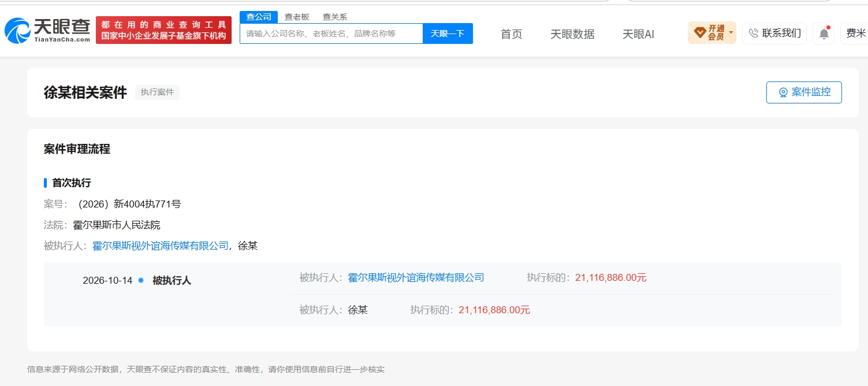Image resolution: width=868 pixels, height=386 pixels.
Task: Click the phone icon in 联系我们
Action: click(753, 34)
